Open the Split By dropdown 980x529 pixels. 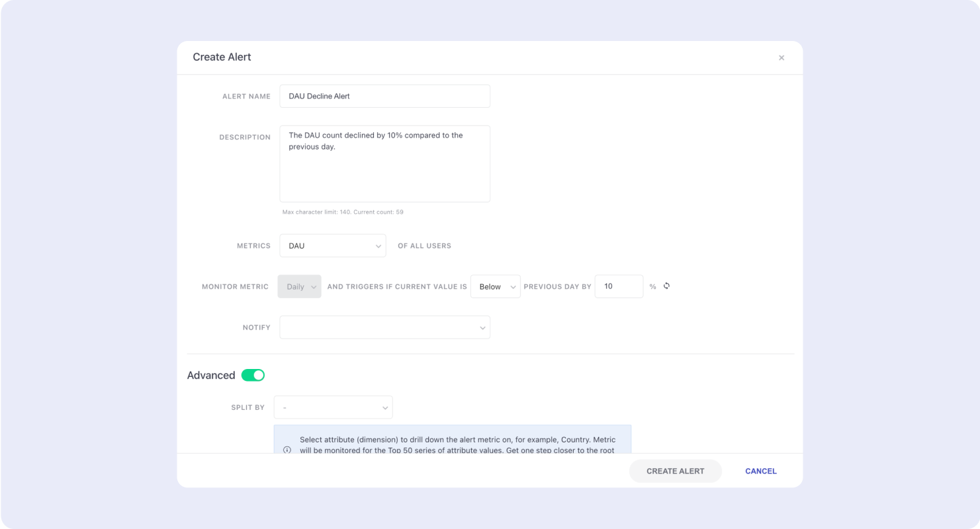333,407
